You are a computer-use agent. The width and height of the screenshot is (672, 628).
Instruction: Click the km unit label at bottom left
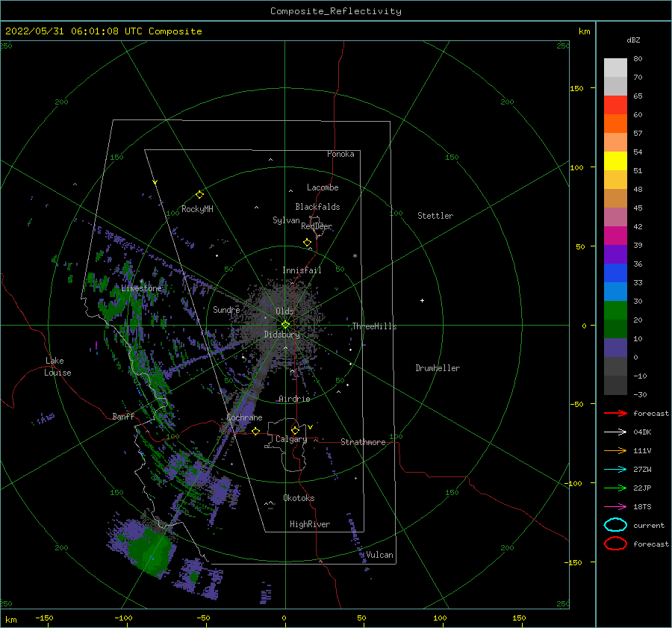11,620
